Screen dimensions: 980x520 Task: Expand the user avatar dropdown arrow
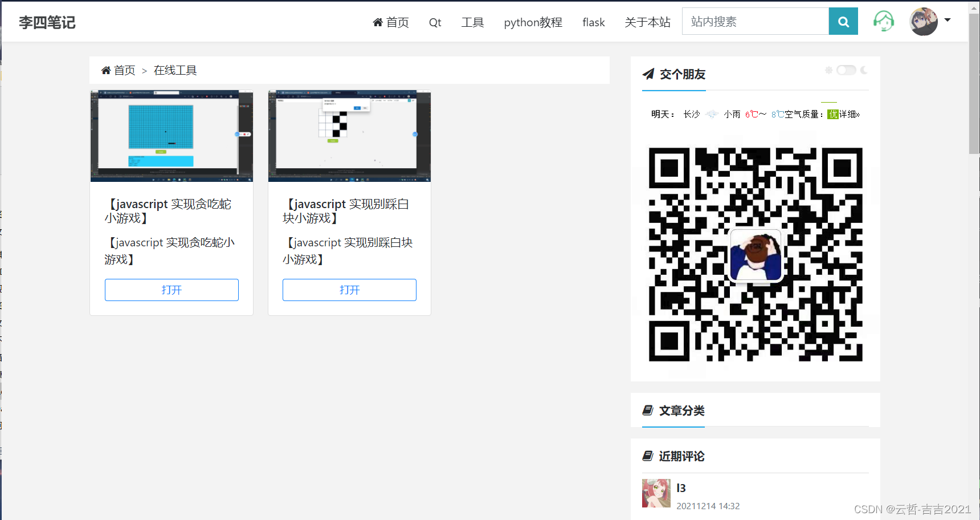coord(948,20)
